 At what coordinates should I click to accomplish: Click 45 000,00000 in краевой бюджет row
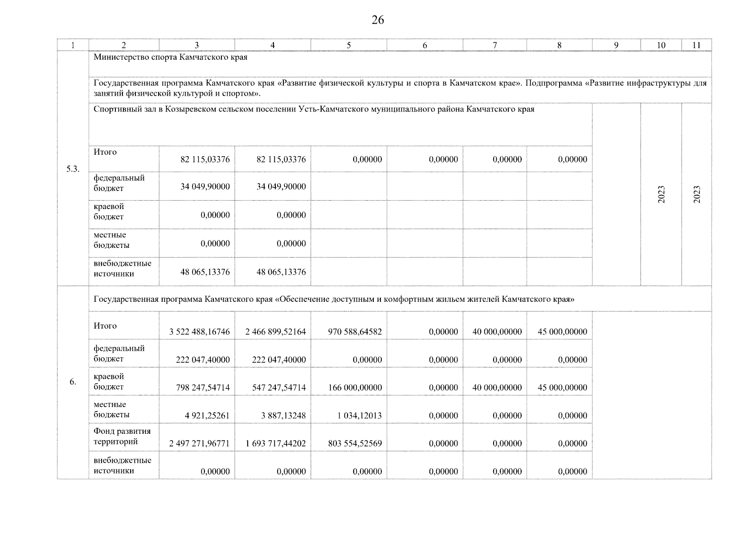(563, 388)
